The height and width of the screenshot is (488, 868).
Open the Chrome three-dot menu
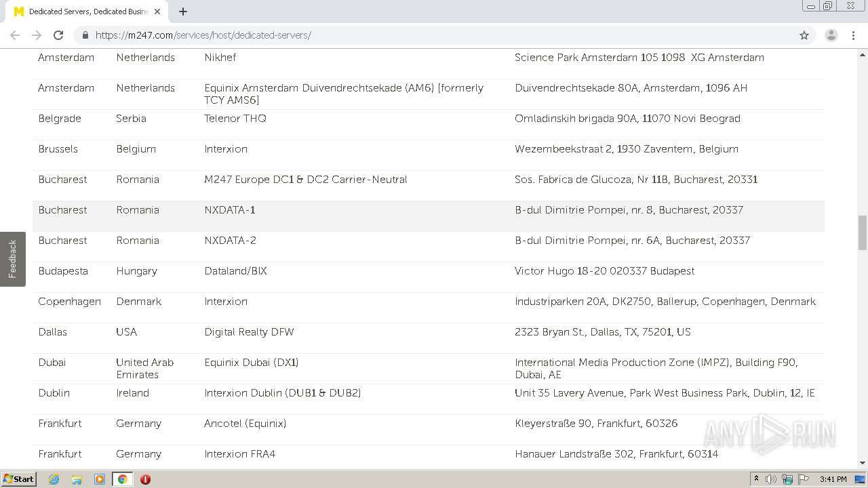(853, 35)
